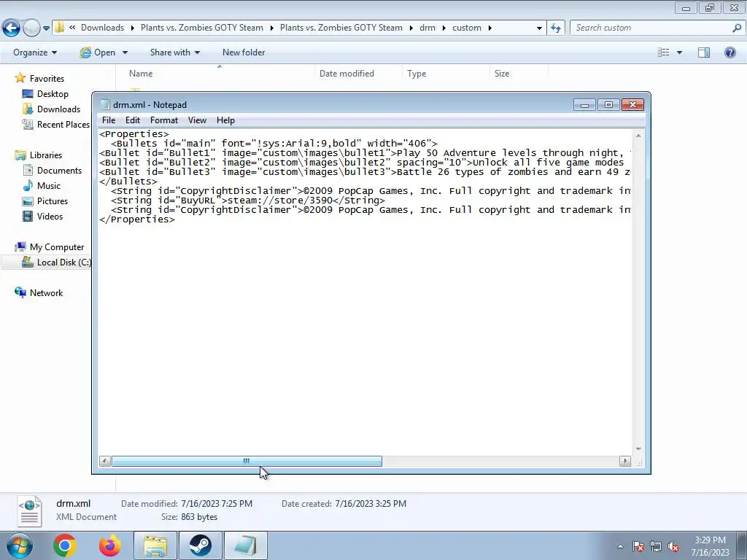This screenshot has width=747, height=560.
Task: Click the Notepad vertical scroll up arrow
Action: (x=638, y=136)
